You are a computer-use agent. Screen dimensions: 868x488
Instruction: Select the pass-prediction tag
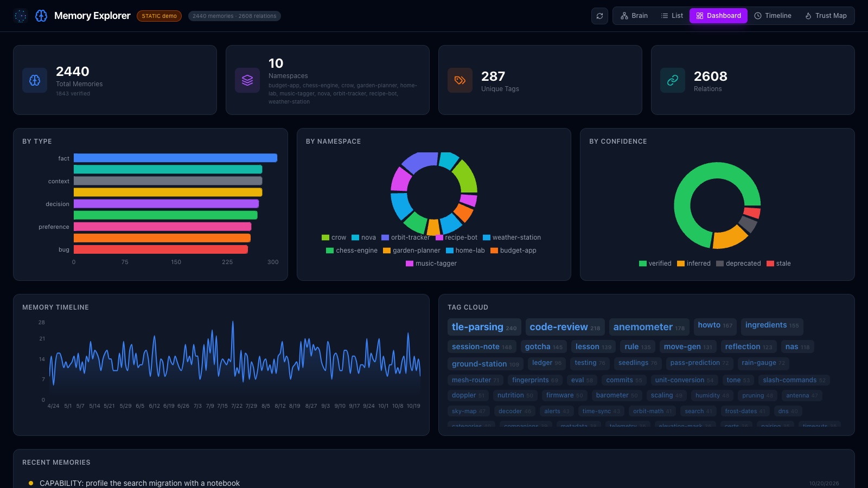pyautogui.click(x=699, y=363)
